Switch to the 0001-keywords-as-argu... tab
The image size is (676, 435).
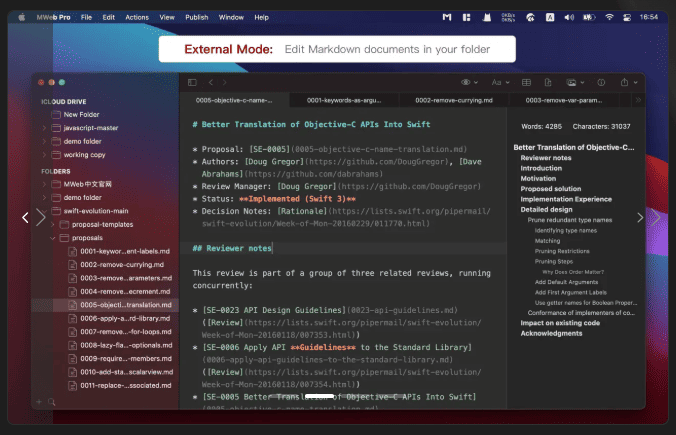tap(344, 100)
